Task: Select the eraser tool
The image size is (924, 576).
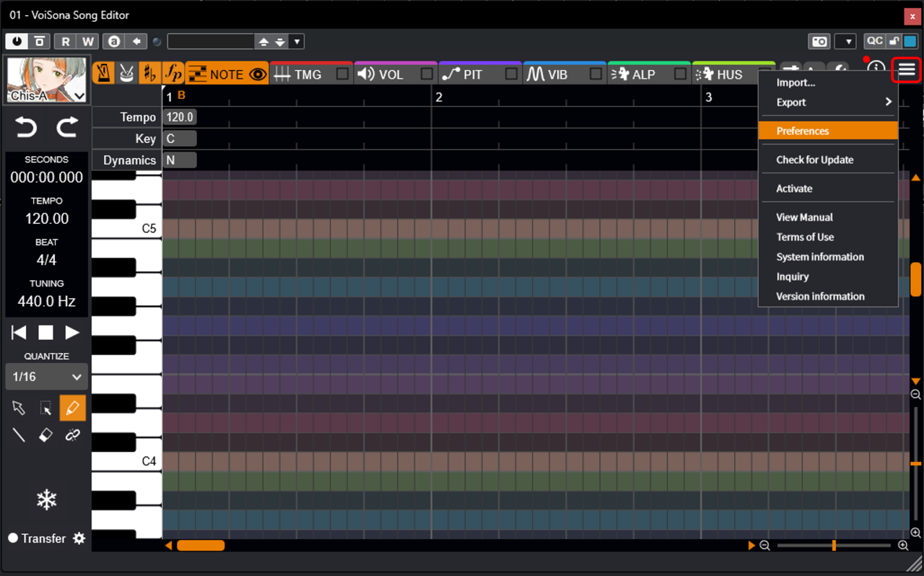Action: (45, 435)
